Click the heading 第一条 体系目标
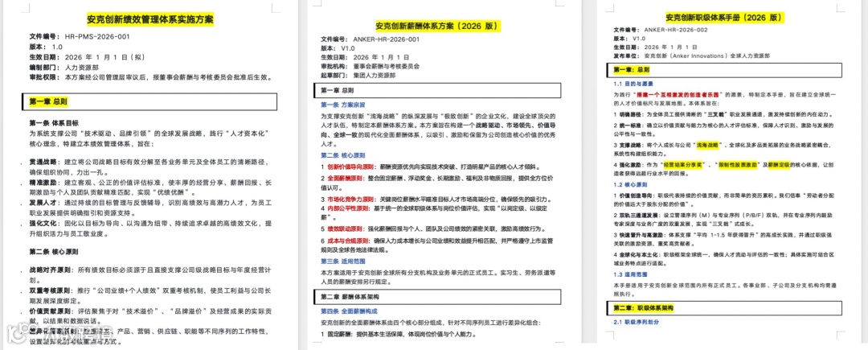The height and width of the screenshot is (350, 868). [x=54, y=122]
